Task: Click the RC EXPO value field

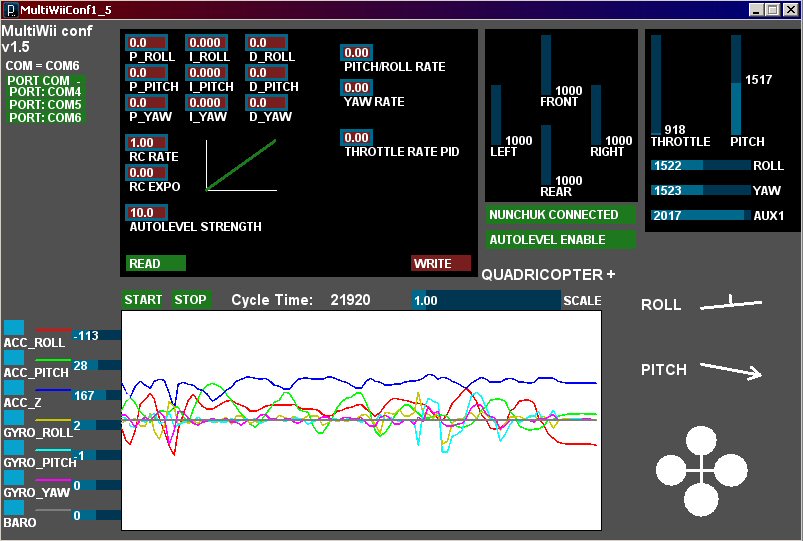Action: click(147, 173)
